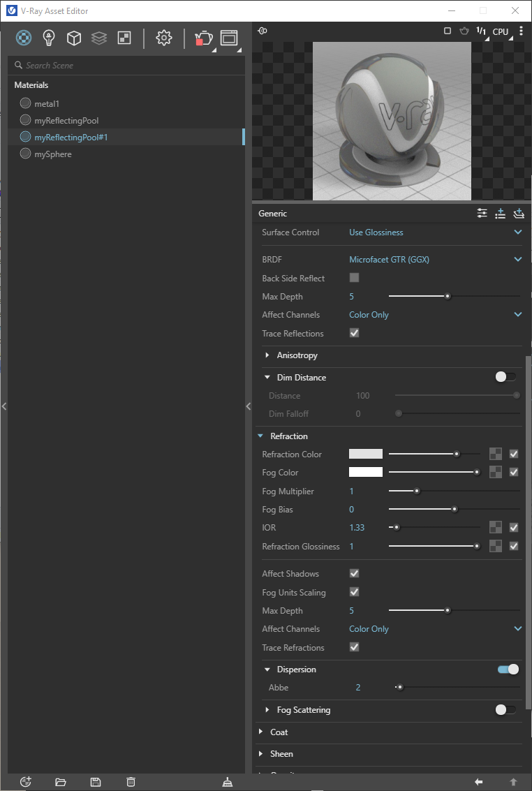The width and height of the screenshot is (532, 791).
Task: Open the render Settings gear icon
Action: pyautogui.click(x=164, y=38)
